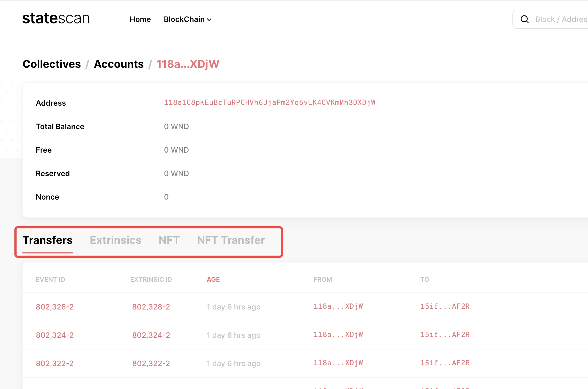Click the statescan logo
This screenshot has height=389, width=588.
click(x=56, y=19)
